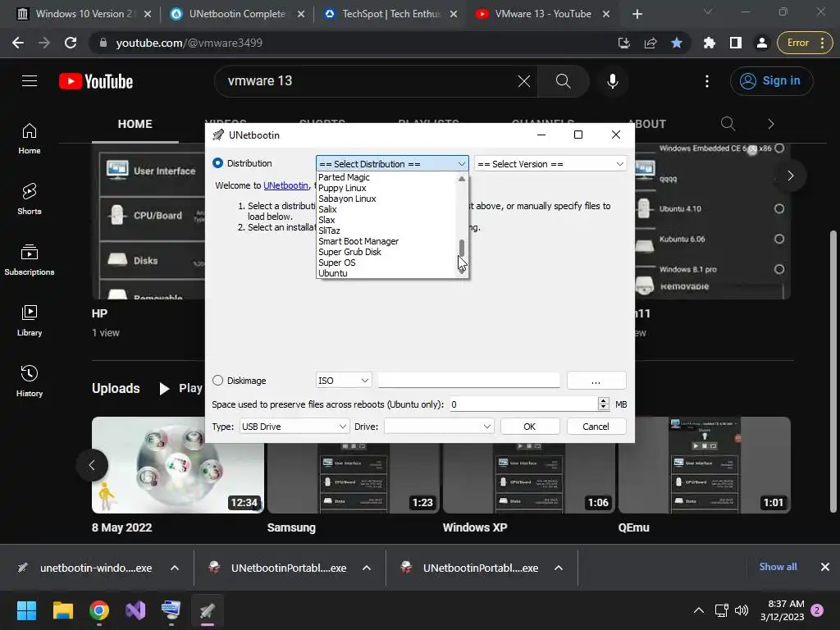Viewport: 840px width, 630px height.
Task: Clear the YouTube search box text
Action: pos(524,81)
